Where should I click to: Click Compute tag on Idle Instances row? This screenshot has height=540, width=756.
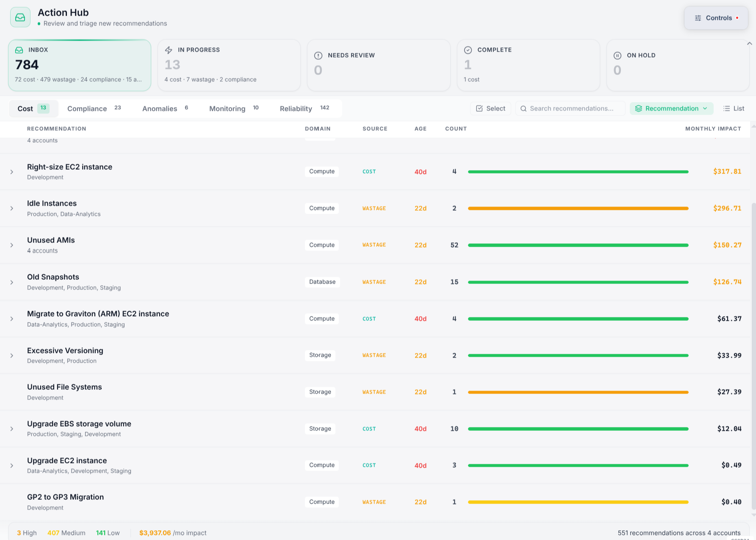322,208
